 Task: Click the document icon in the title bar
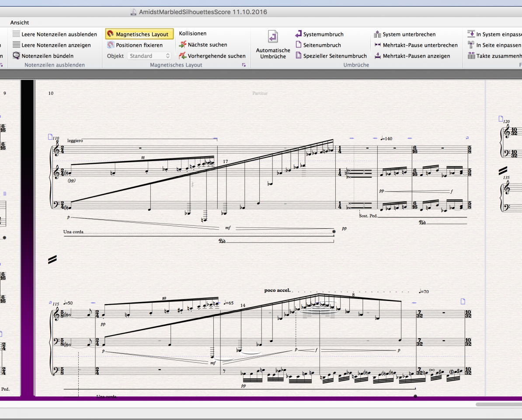pos(133,12)
